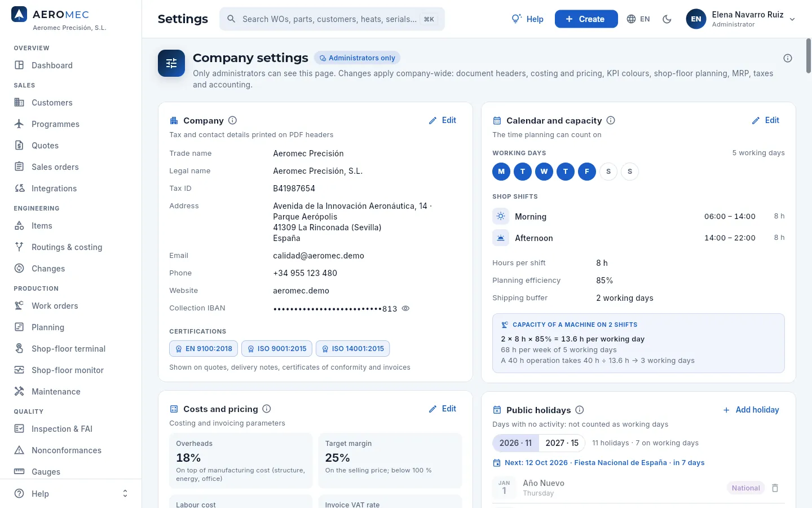The image size is (812, 508).
Task: Click the Create button
Action: [x=586, y=19]
